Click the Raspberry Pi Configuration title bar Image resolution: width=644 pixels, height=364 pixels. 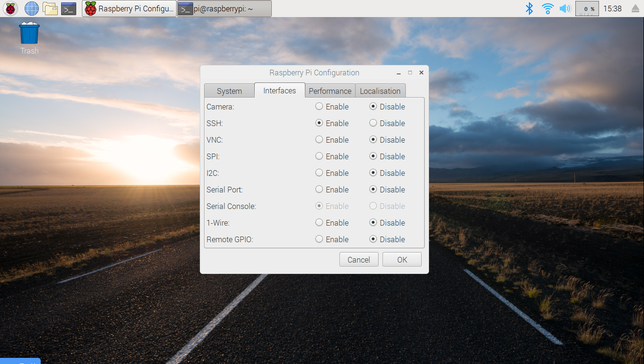(x=314, y=73)
